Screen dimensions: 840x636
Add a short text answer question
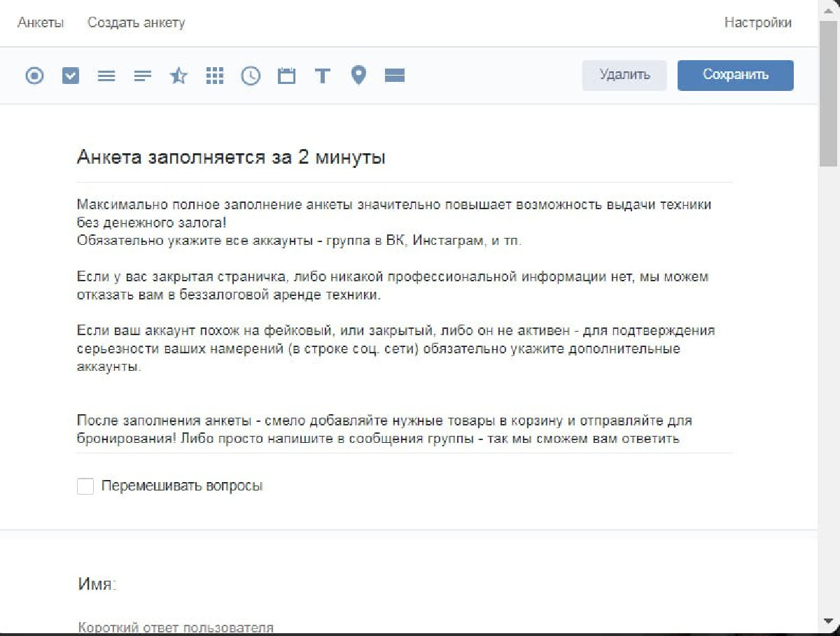click(x=143, y=76)
